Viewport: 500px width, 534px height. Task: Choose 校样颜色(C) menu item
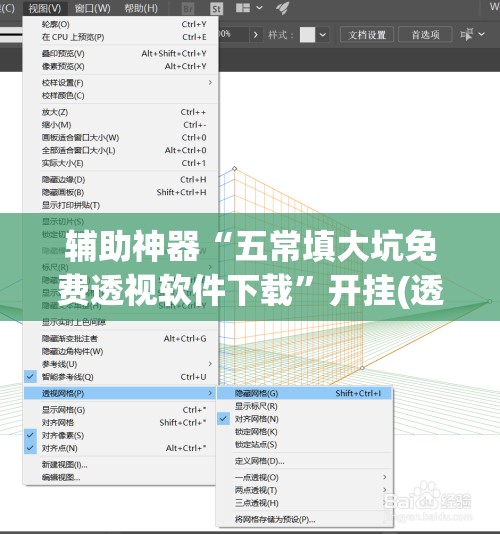(x=120, y=95)
